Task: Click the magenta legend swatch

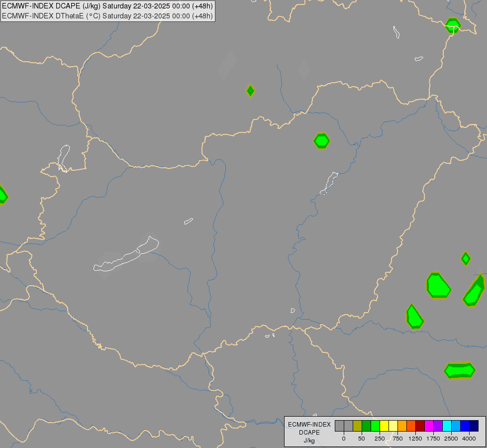Action: 429,426
